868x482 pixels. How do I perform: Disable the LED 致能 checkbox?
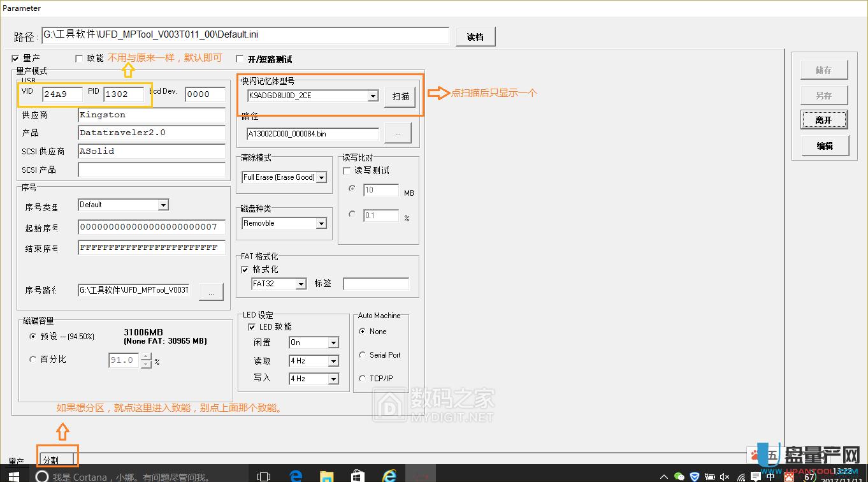click(252, 326)
